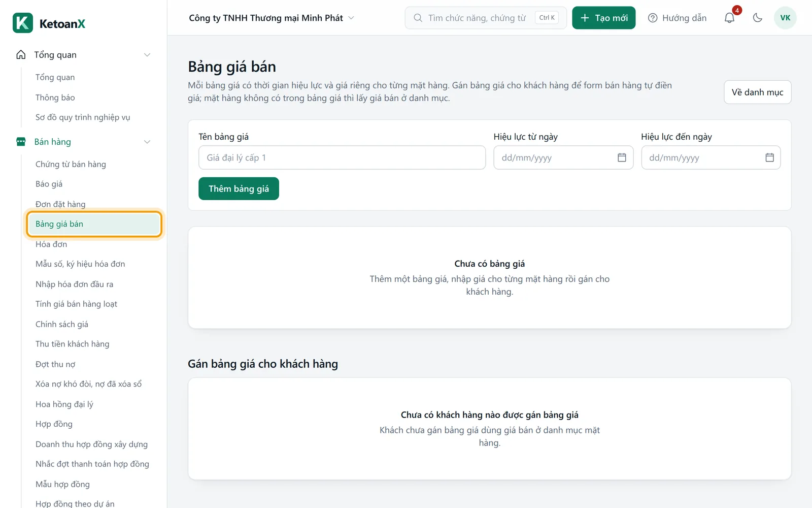The width and height of the screenshot is (812, 508).
Task: Click the search magnifier icon
Action: [418, 18]
